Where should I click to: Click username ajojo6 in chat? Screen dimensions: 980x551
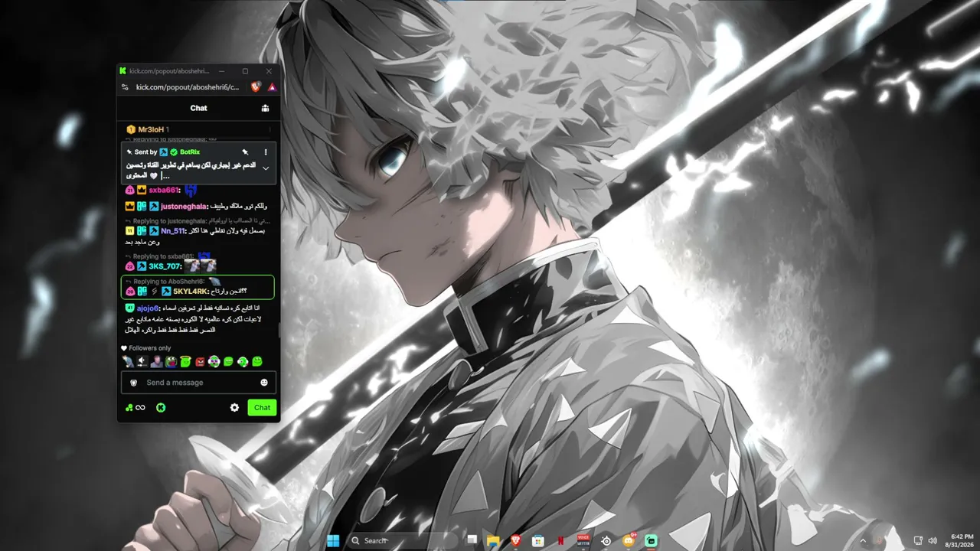point(148,308)
